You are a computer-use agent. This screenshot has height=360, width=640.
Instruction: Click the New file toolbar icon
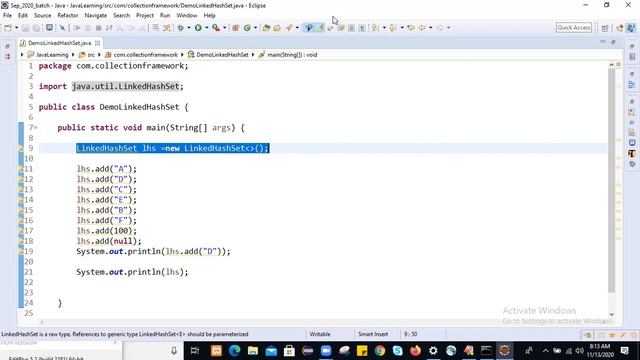pos(8,28)
